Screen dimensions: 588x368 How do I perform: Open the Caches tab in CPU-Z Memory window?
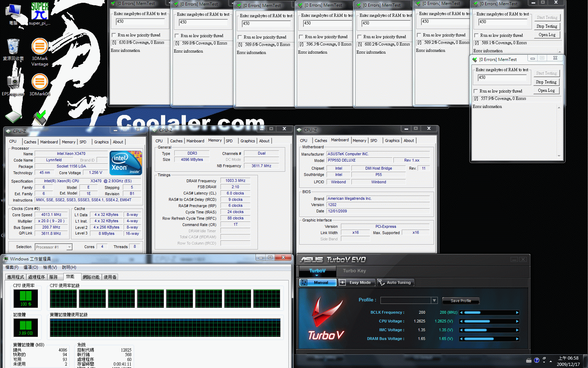(x=176, y=141)
